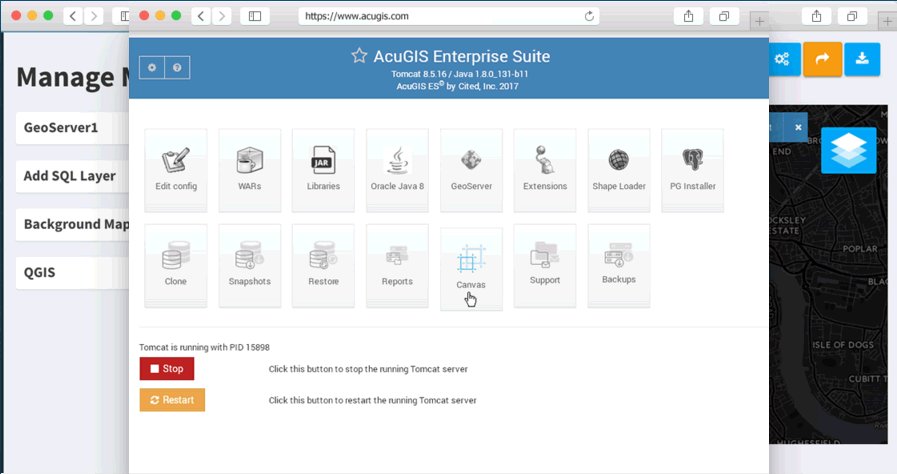
Task: Go back in the front browser window
Action: 201,16
